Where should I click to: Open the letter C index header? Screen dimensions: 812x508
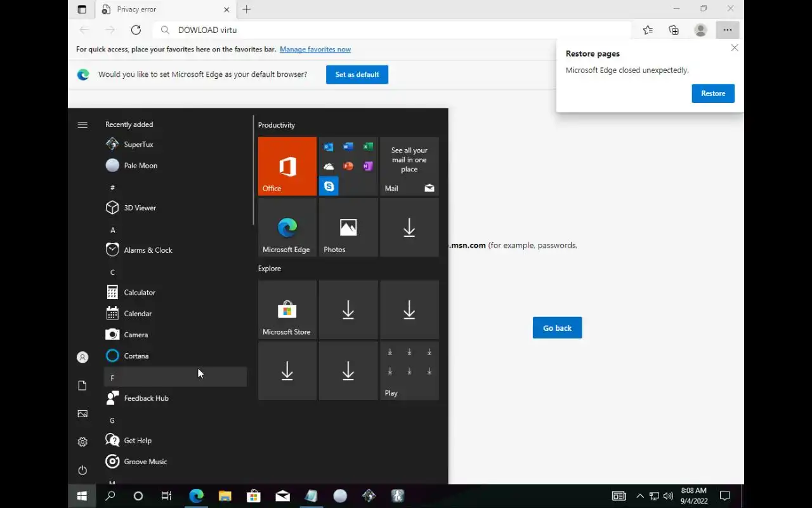[x=175, y=272]
